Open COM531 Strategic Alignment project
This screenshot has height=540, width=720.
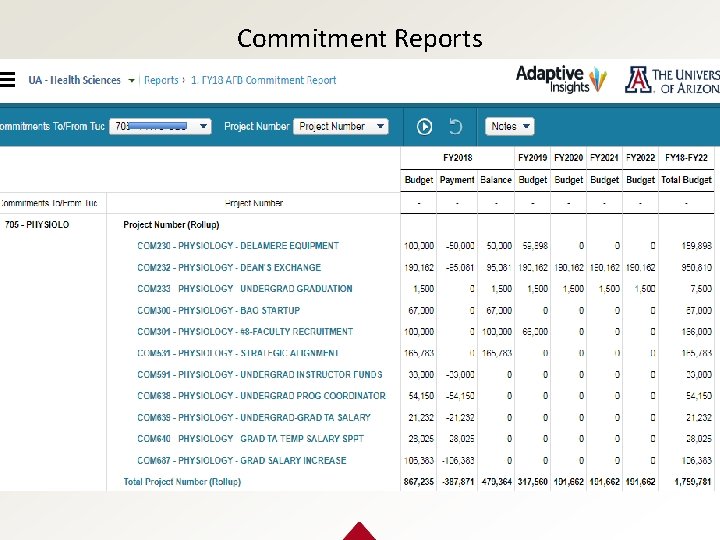pyautogui.click(x=238, y=353)
